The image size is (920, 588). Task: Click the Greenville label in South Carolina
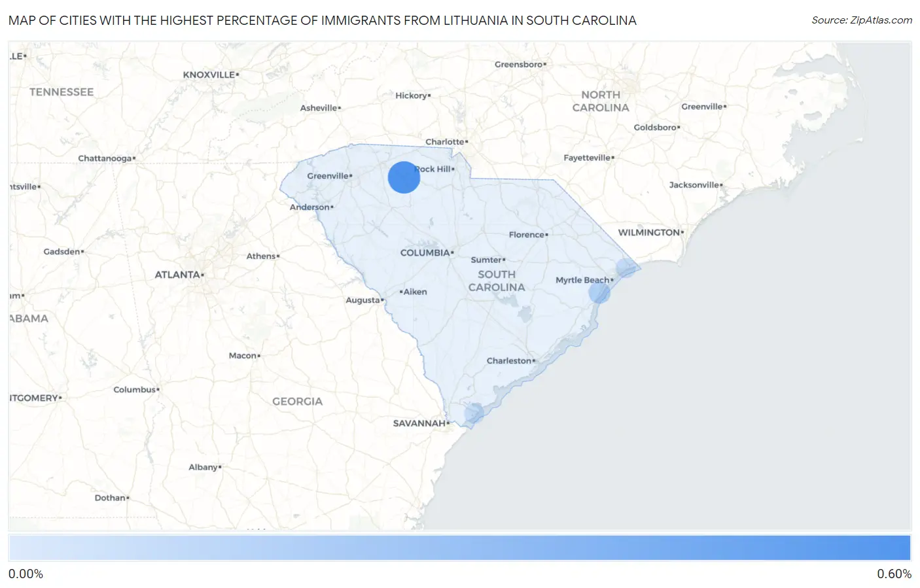coord(328,176)
